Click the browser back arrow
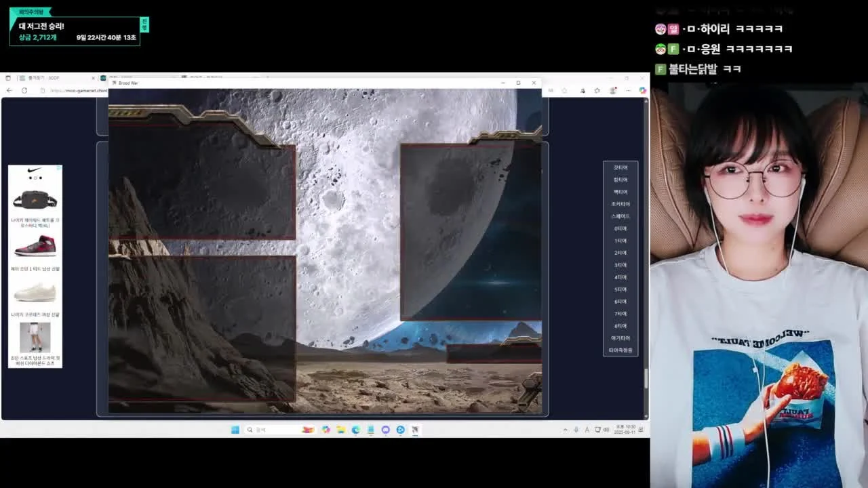 point(9,90)
